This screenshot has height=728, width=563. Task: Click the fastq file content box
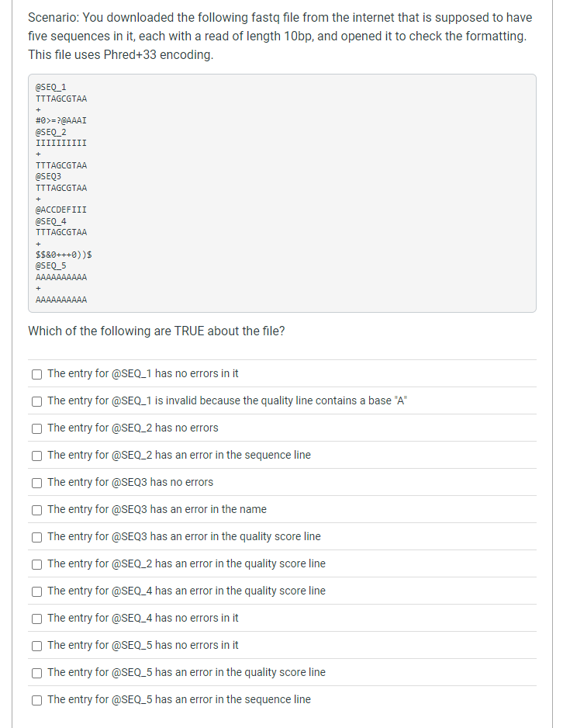pyautogui.click(x=283, y=192)
